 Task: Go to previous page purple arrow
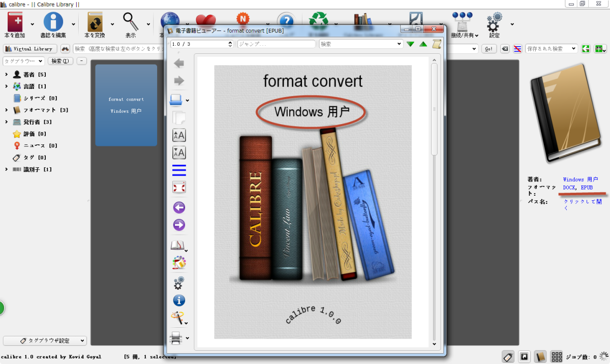click(x=179, y=207)
